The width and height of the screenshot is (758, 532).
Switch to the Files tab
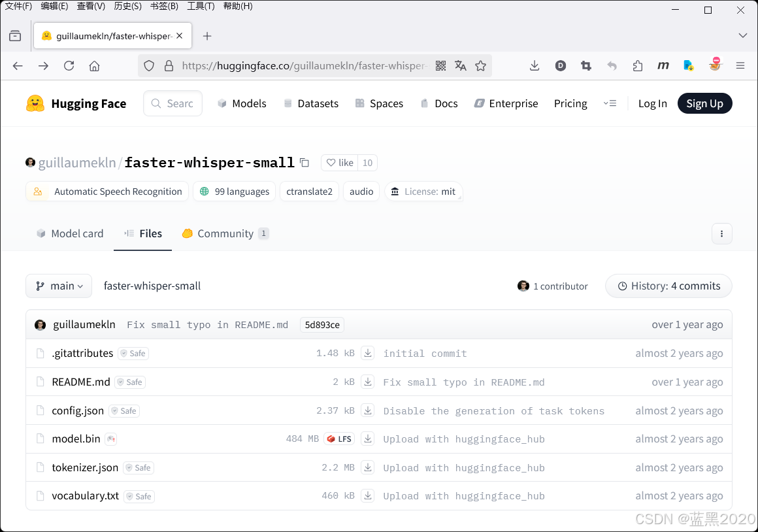click(x=143, y=233)
